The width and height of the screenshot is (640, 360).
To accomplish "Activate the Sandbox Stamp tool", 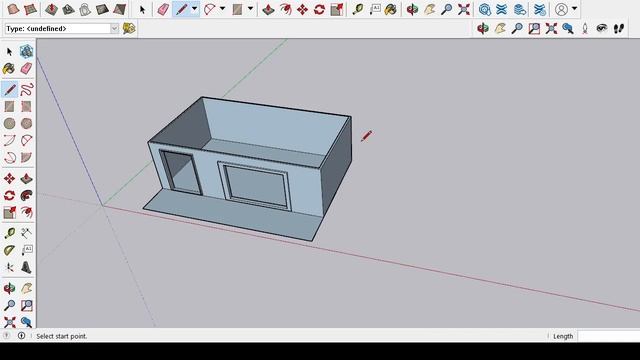I will click(x=68, y=9).
